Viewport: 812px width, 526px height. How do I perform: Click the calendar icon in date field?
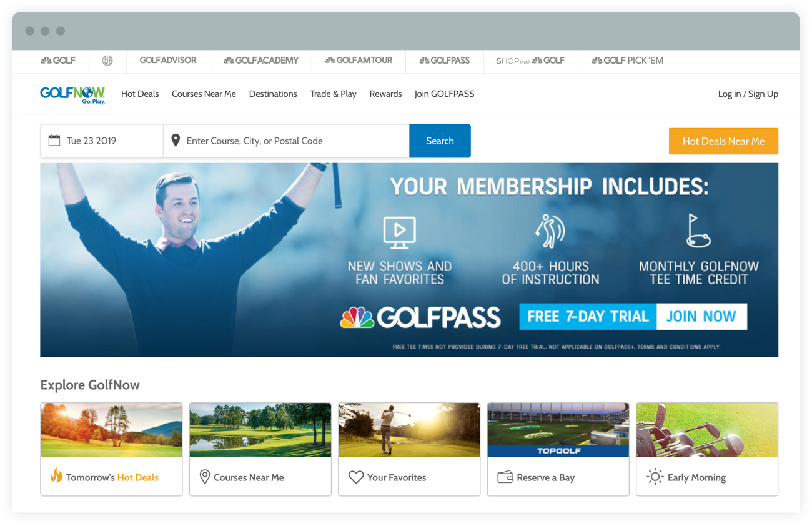[x=54, y=141]
